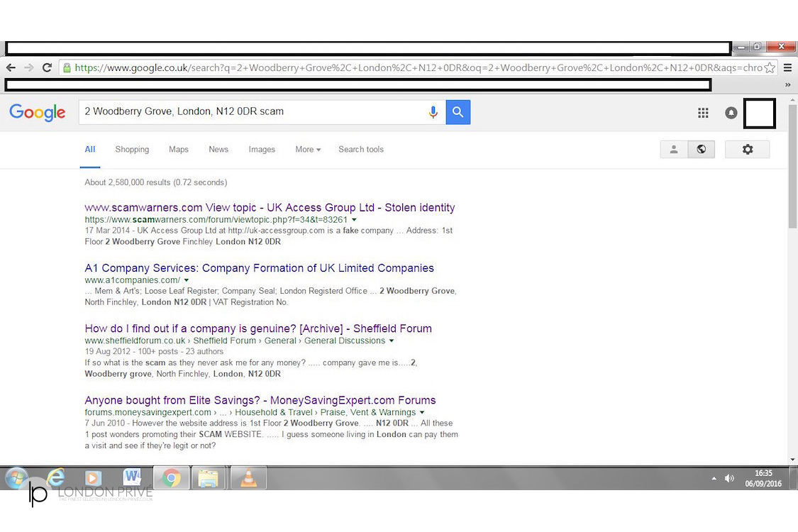Viewport: 798px width, 532px height.
Task: Open the Windows Start menu
Action: [x=16, y=478]
